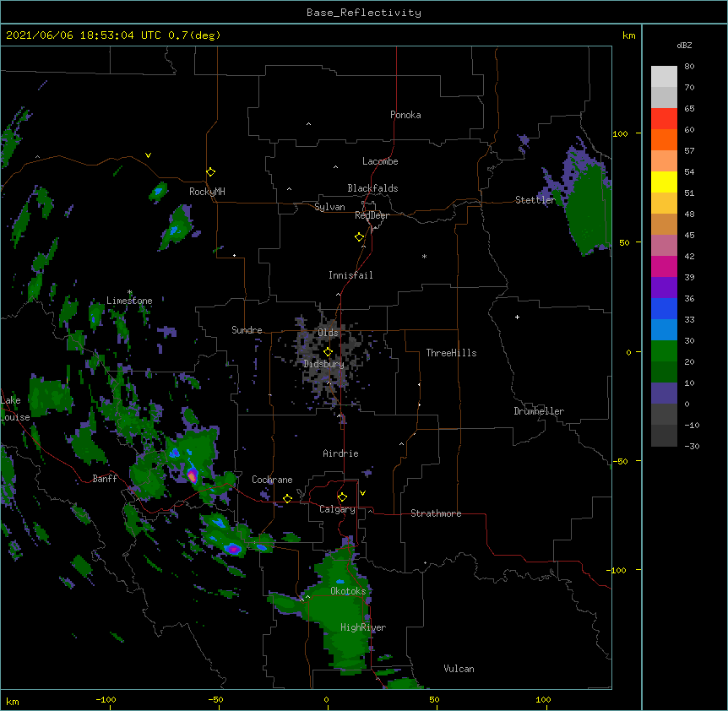728x711 pixels.
Task: Select the Drumheller label
Action: [539, 411]
